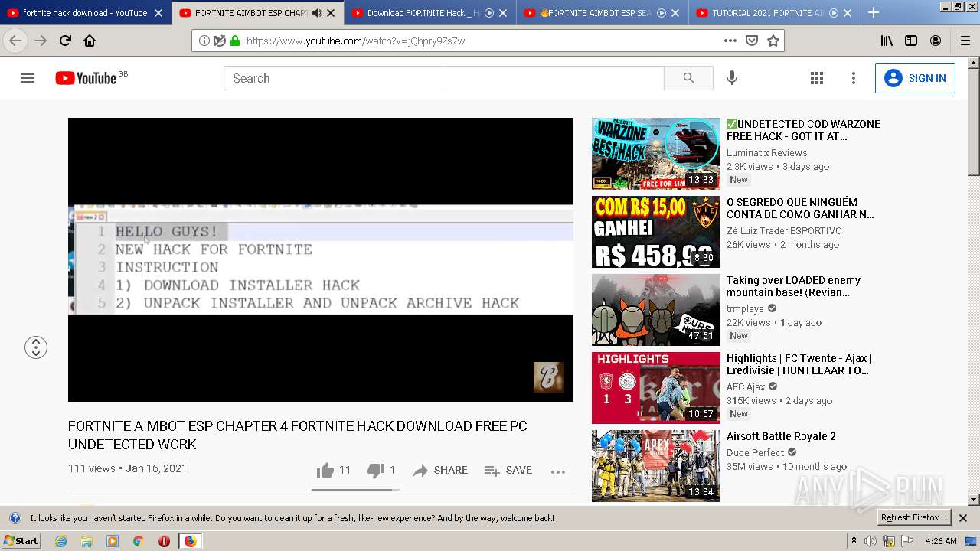Search with your voice microphone
The width and height of the screenshot is (980, 551).
point(732,78)
